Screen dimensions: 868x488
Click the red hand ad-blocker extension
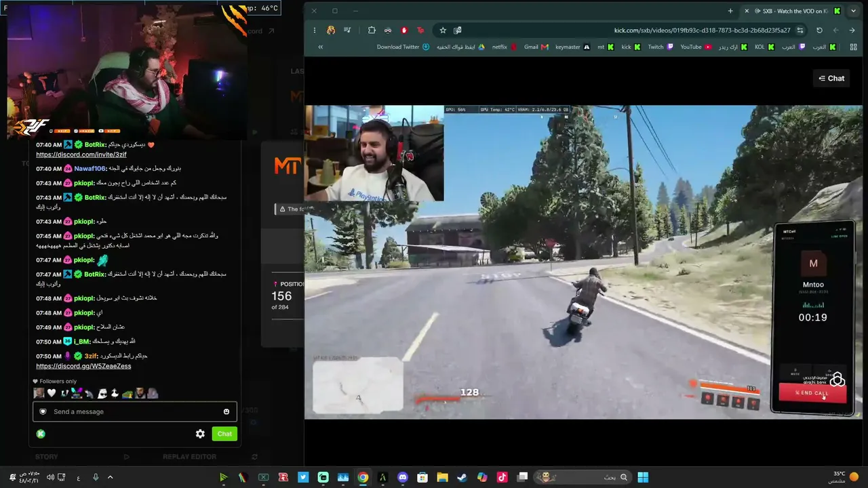(404, 30)
